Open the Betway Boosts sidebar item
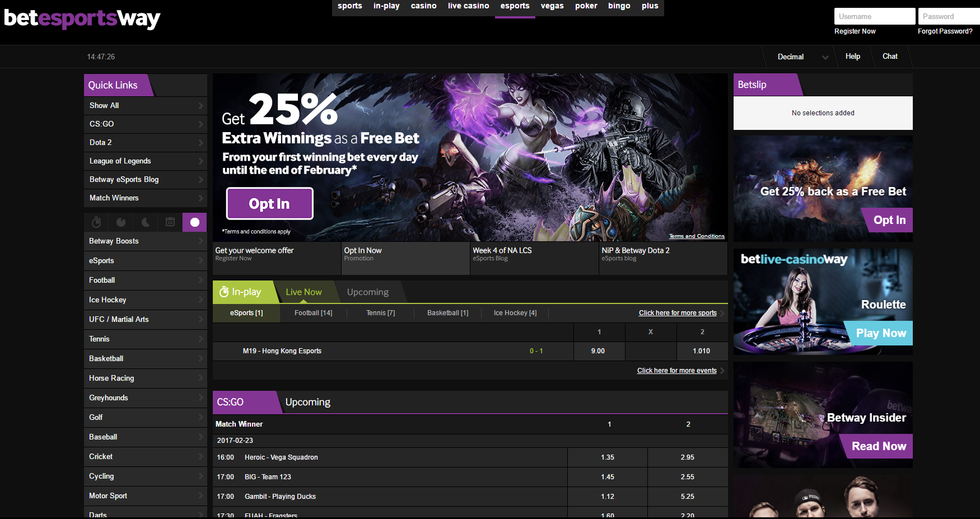The image size is (980, 519). pyautogui.click(x=146, y=241)
